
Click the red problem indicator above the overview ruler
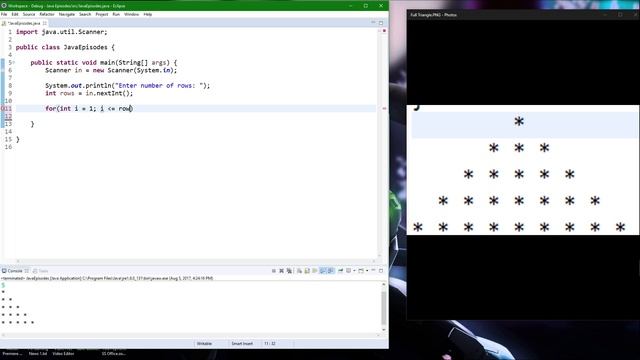point(384,31)
